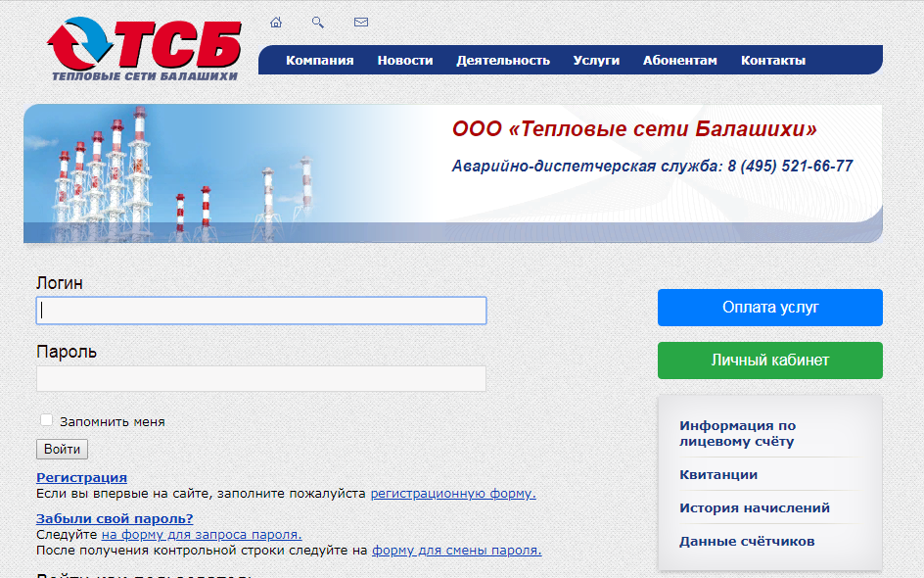
Task: Open the Квитанции sidebar link
Action: click(718, 475)
